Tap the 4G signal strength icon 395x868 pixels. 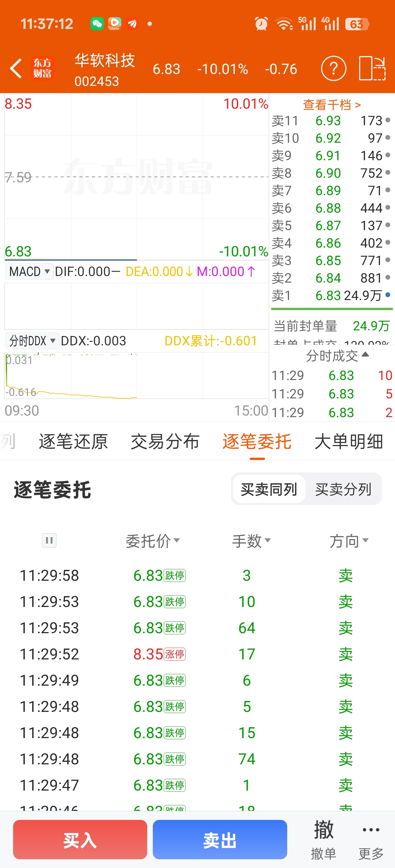(x=330, y=24)
